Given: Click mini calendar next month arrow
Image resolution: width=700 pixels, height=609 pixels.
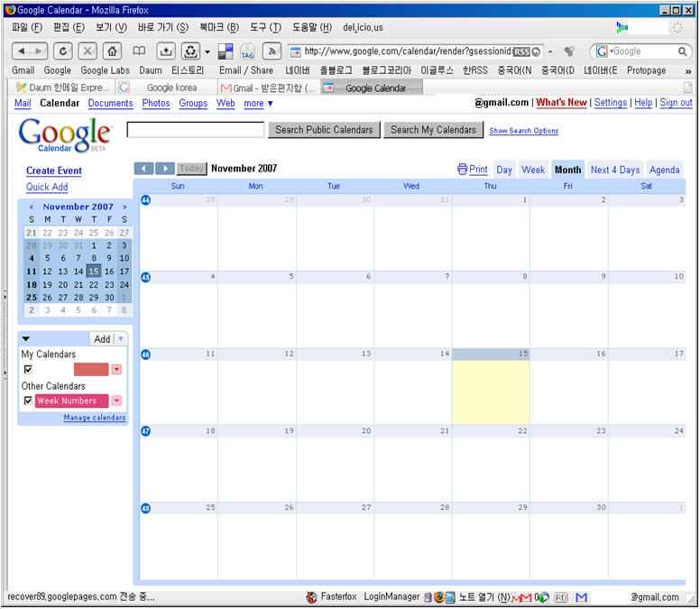Looking at the screenshot, I should pyautogui.click(x=124, y=207).
